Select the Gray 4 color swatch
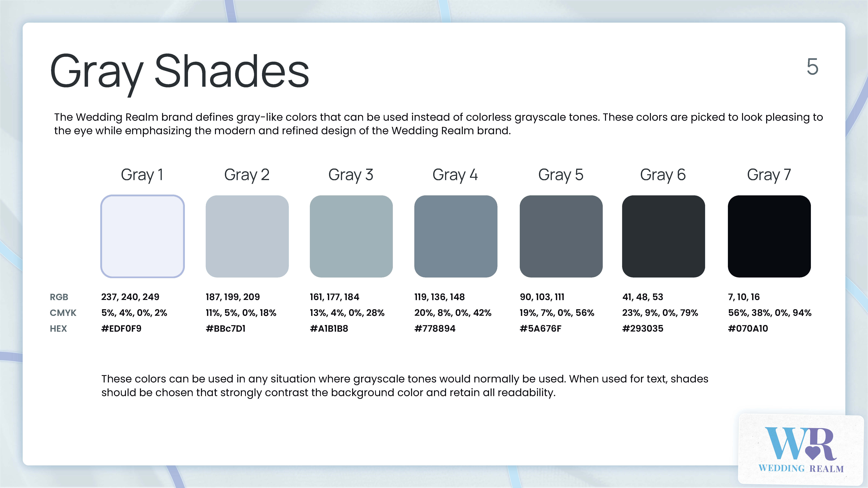Viewport: 868px width, 488px height. (456, 236)
